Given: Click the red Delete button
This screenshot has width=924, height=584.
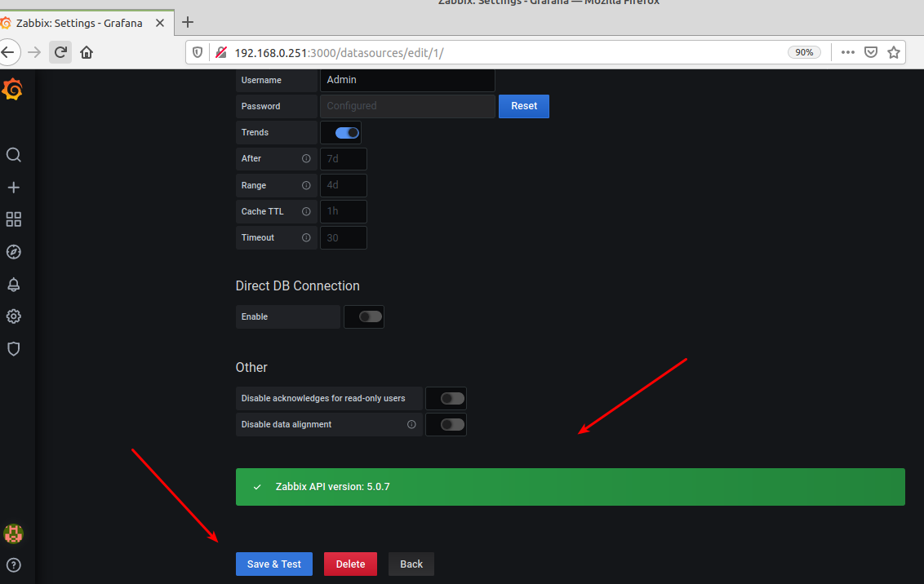Looking at the screenshot, I should (x=350, y=564).
